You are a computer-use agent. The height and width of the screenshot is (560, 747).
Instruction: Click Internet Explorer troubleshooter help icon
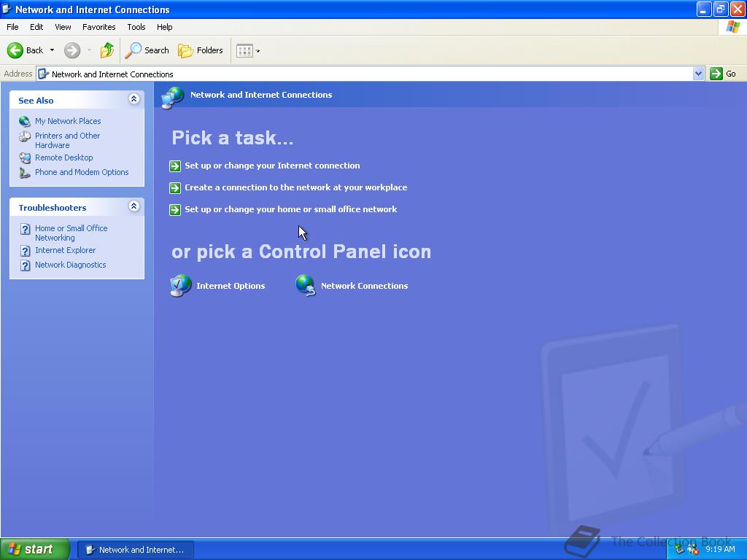26,251
